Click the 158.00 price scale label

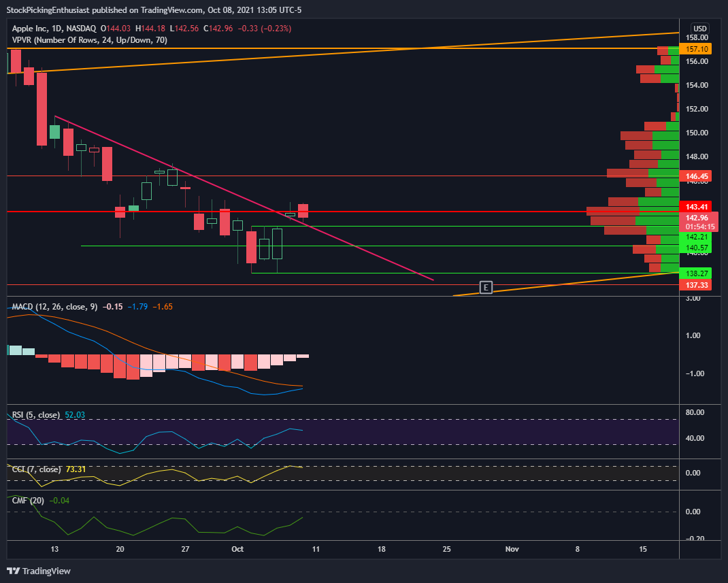pyautogui.click(x=697, y=37)
